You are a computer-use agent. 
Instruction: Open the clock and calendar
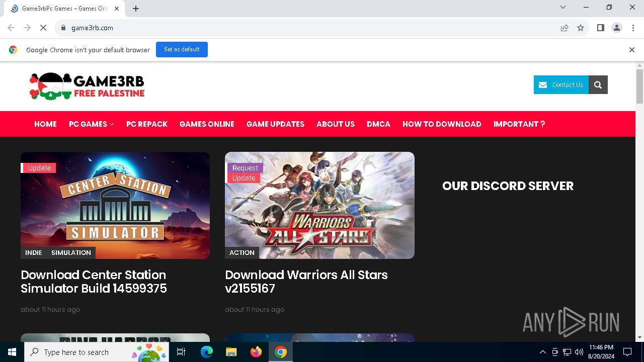pyautogui.click(x=601, y=352)
